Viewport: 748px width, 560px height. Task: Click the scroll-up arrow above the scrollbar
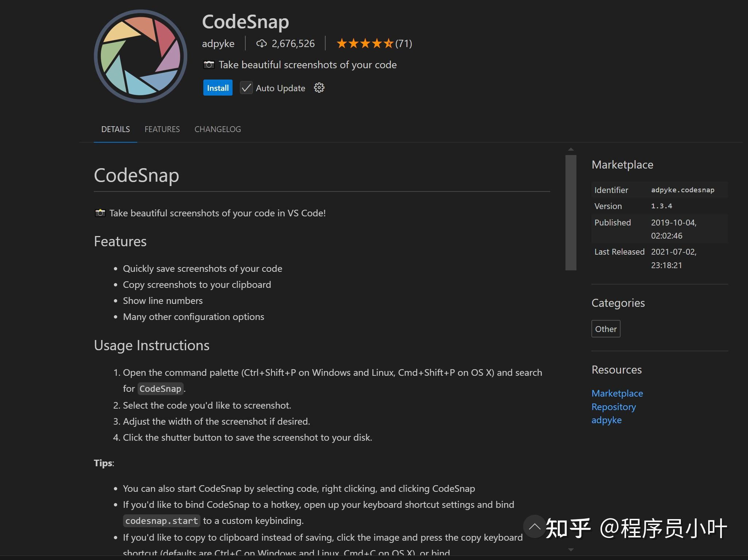[571, 149]
